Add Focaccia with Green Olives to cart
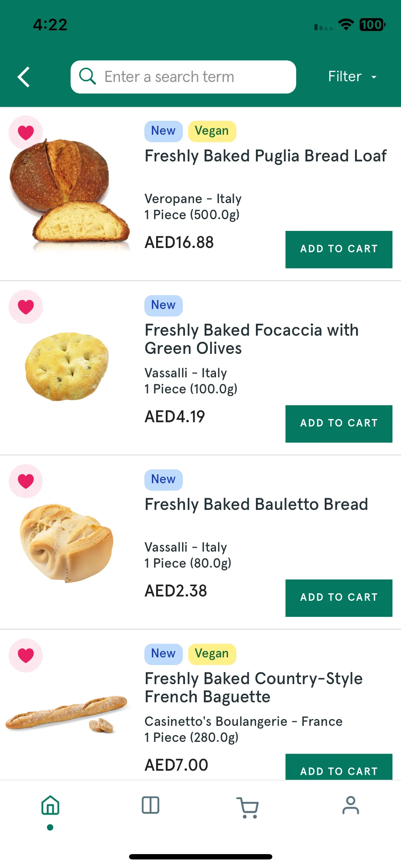 point(339,424)
